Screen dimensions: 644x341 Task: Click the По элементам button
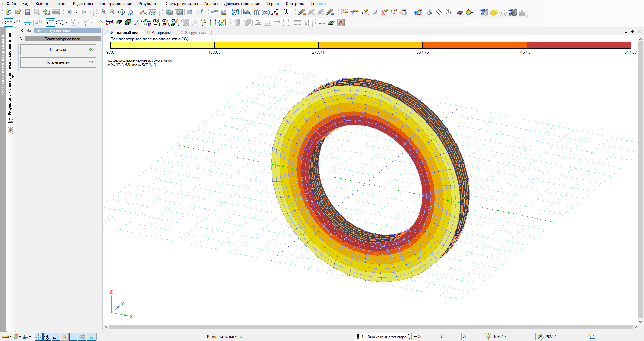click(58, 62)
